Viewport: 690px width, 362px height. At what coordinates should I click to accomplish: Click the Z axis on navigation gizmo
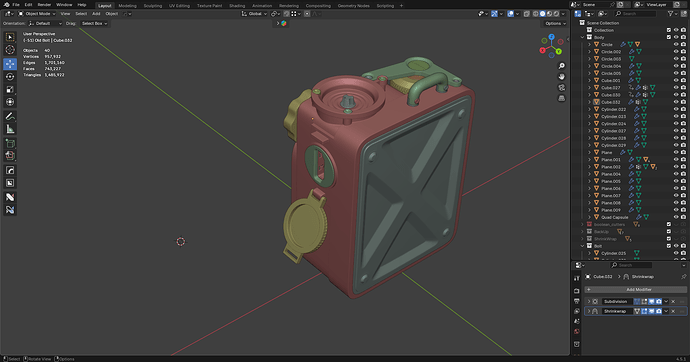click(551, 38)
